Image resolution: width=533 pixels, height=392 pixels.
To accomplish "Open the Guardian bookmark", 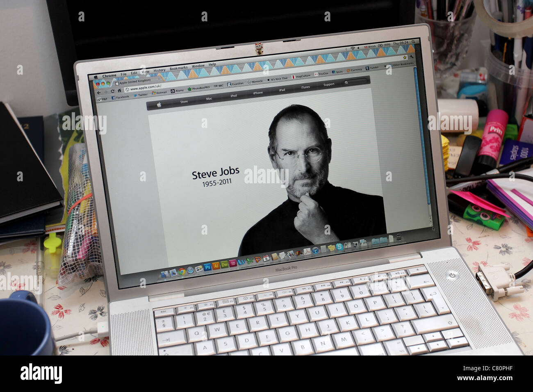I will pos(235,84).
